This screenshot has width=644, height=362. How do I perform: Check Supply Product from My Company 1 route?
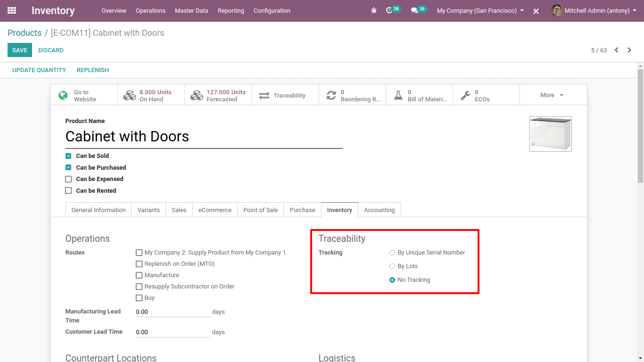(139, 253)
